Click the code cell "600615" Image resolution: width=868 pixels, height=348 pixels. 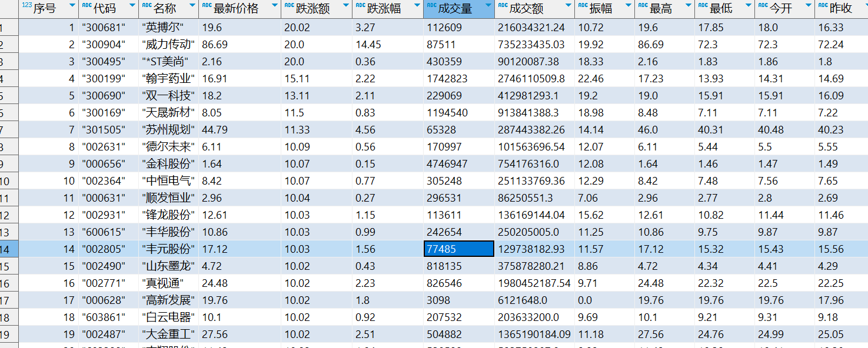[108, 232]
